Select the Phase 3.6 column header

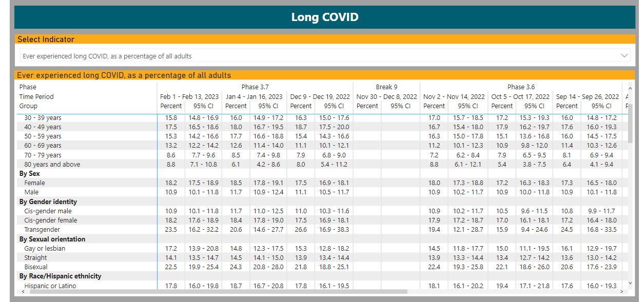521,87
